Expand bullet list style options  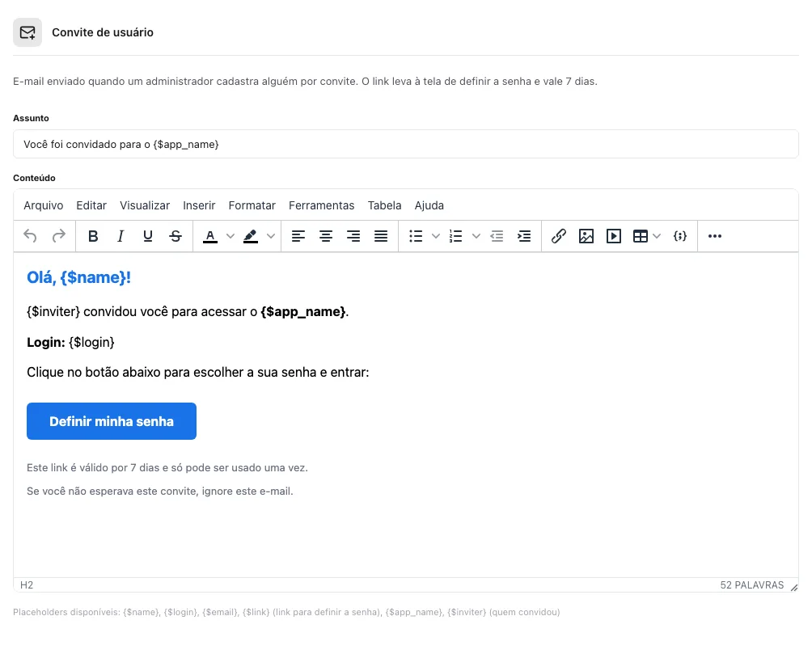point(436,236)
